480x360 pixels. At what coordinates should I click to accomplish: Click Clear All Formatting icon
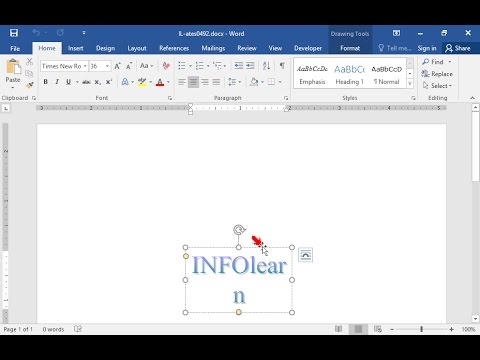click(x=166, y=66)
